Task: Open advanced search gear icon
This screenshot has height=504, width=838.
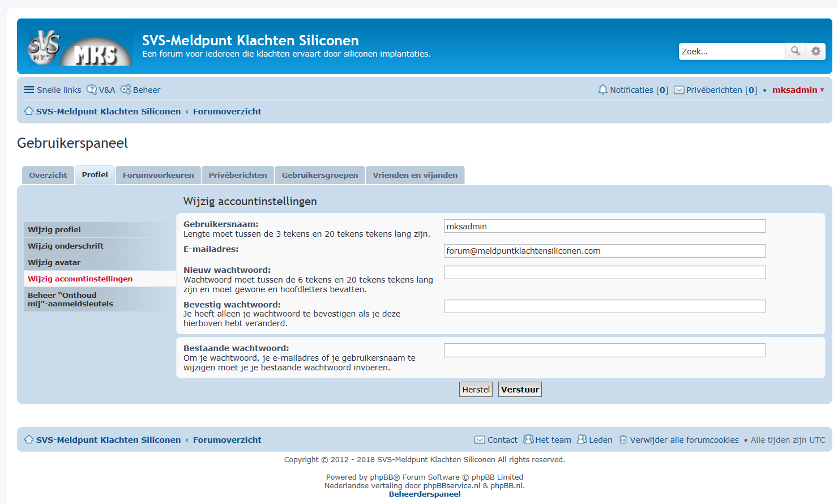Action: [816, 52]
